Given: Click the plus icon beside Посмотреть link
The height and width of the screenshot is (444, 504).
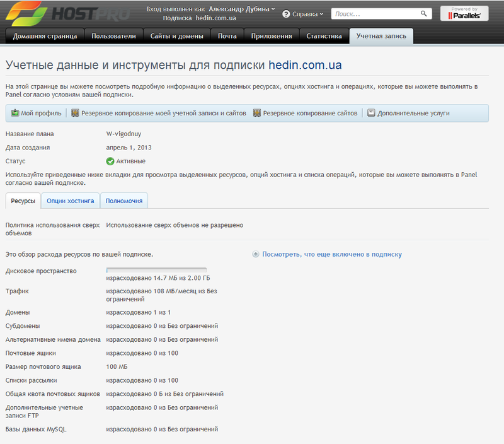Looking at the screenshot, I should point(256,255).
